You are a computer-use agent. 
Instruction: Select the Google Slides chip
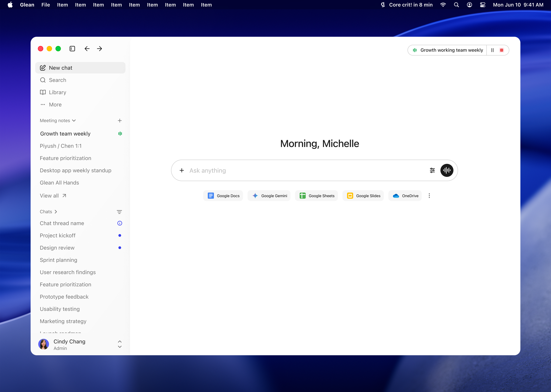[363, 196]
